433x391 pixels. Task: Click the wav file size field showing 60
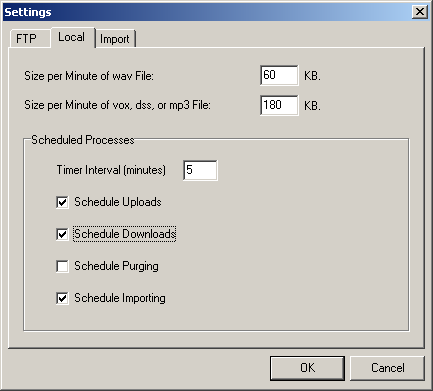click(279, 75)
